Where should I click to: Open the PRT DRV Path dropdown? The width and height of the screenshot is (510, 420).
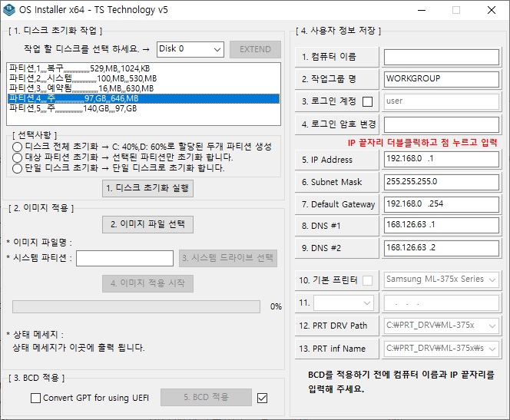coord(442,326)
